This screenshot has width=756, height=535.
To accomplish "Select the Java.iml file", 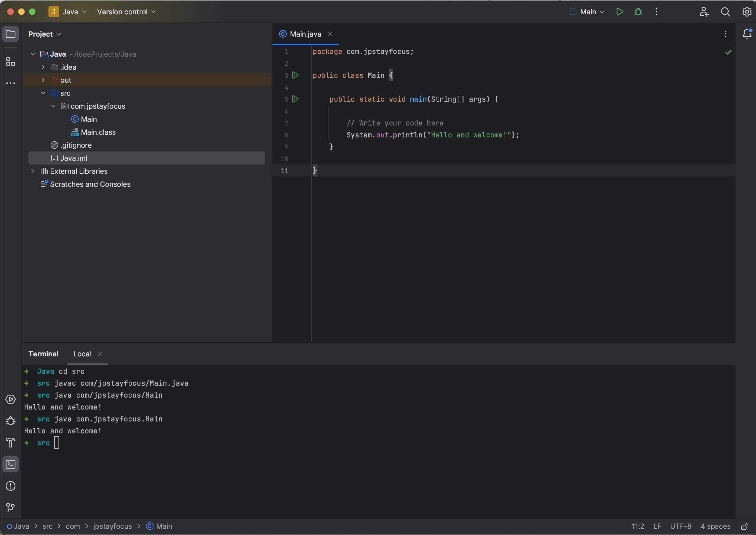I will click(x=146, y=158).
